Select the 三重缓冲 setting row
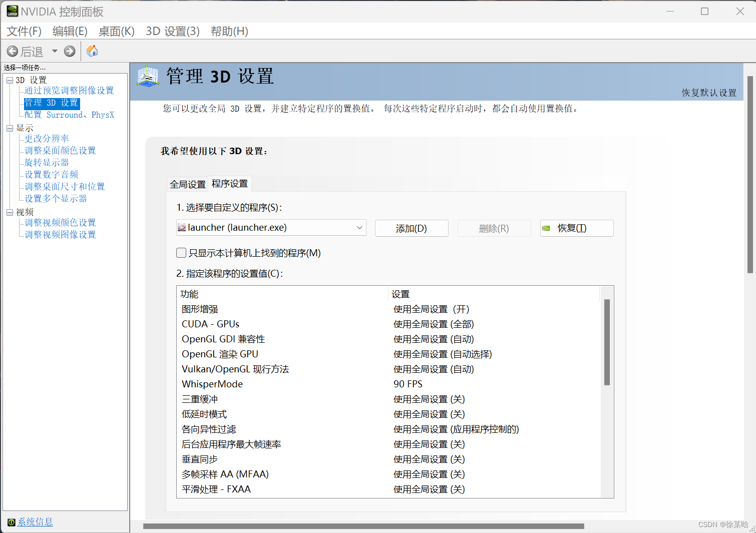The height and width of the screenshot is (533, 756). point(388,399)
